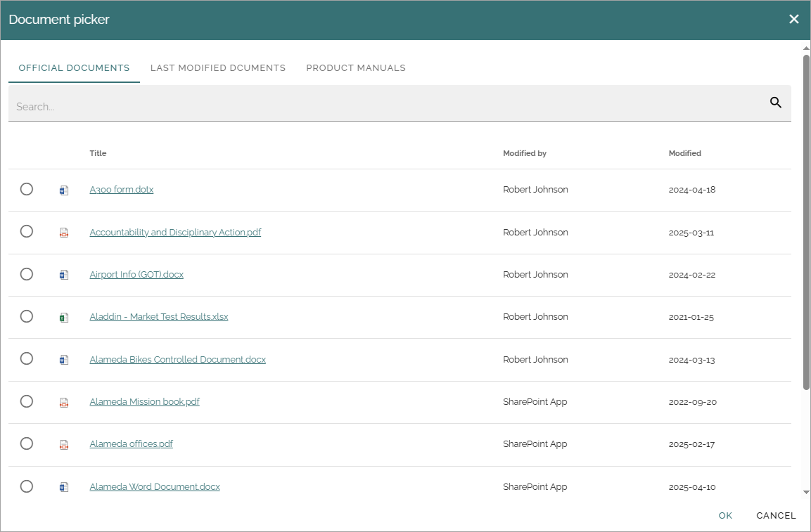Click the Modified column header

(685, 153)
